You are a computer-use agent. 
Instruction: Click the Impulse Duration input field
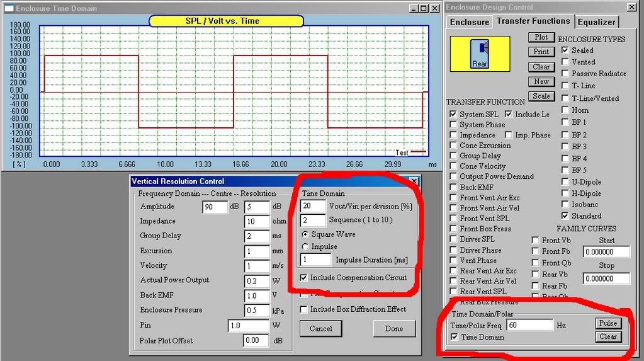point(315,260)
